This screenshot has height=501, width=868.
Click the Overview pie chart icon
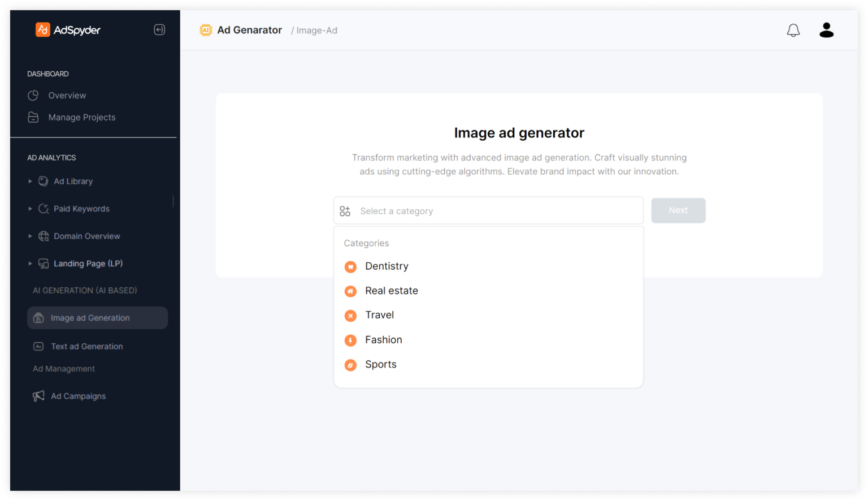[33, 96]
